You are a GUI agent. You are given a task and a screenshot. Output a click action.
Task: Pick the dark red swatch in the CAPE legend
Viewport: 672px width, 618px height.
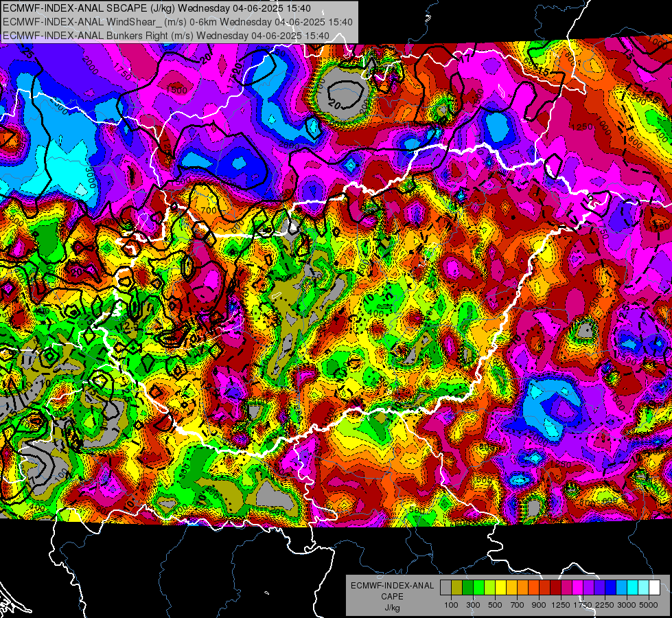[555, 587]
